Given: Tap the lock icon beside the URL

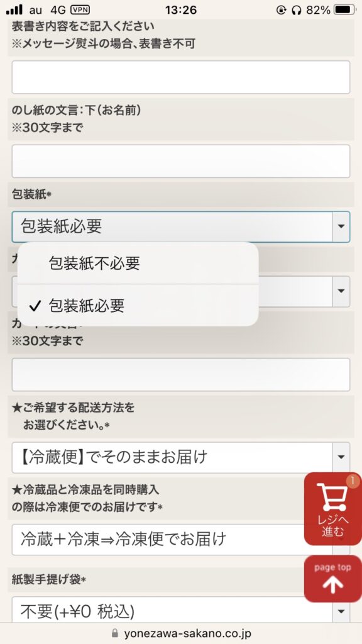Looking at the screenshot, I should 115,633.
